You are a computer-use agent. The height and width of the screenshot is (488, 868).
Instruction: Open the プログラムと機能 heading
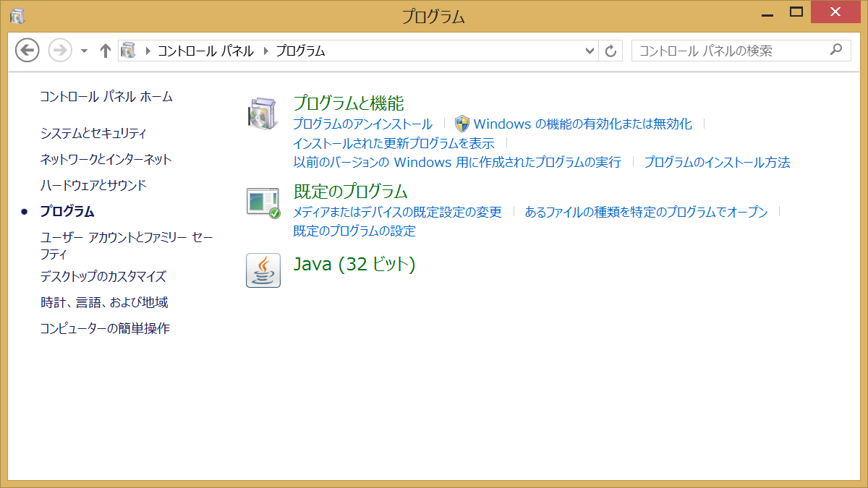pos(349,103)
